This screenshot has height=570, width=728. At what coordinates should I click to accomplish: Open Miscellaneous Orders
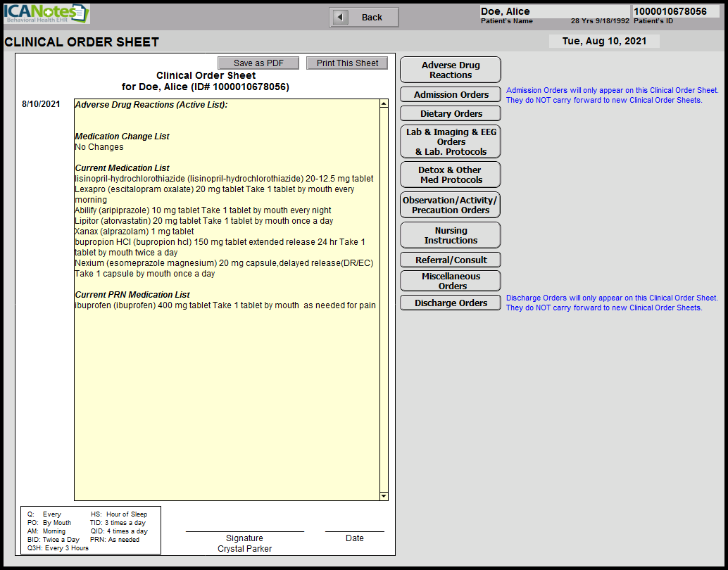(451, 281)
